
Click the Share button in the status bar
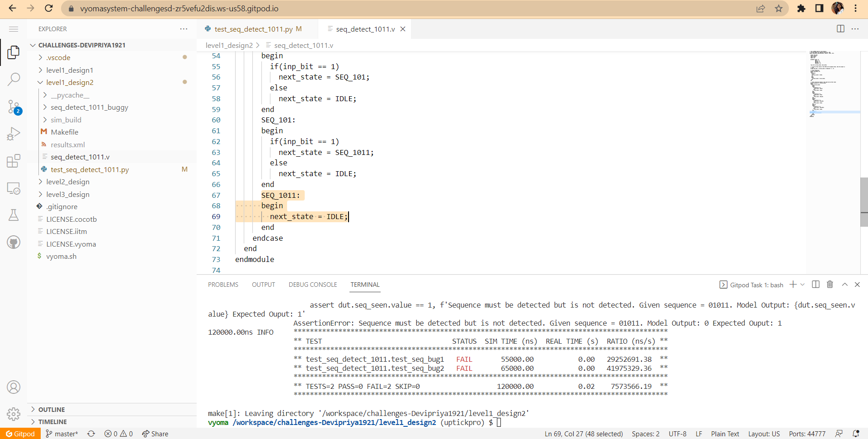[155, 434]
